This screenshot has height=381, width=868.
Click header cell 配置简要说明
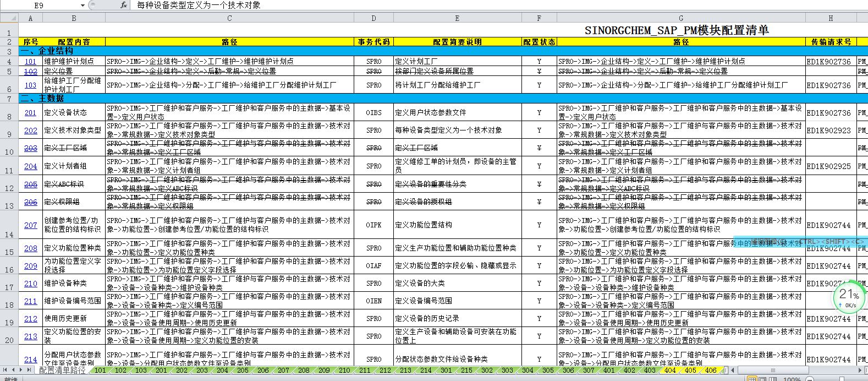pos(457,42)
